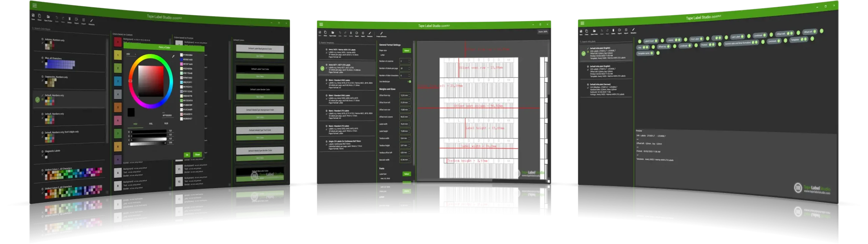Screen dimensions: 868x244
Task: Open hamburger menu in left color styles window
Action: click(x=35, y=5)
